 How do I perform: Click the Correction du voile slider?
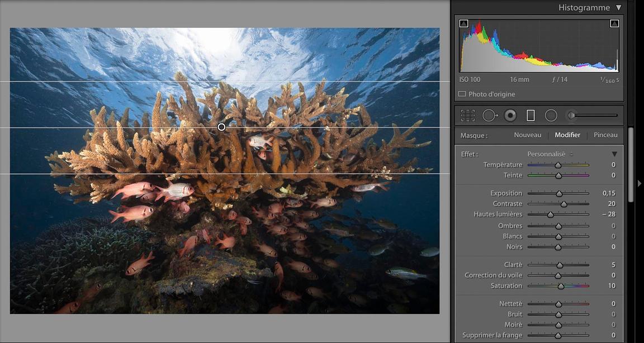pos(558,275)
